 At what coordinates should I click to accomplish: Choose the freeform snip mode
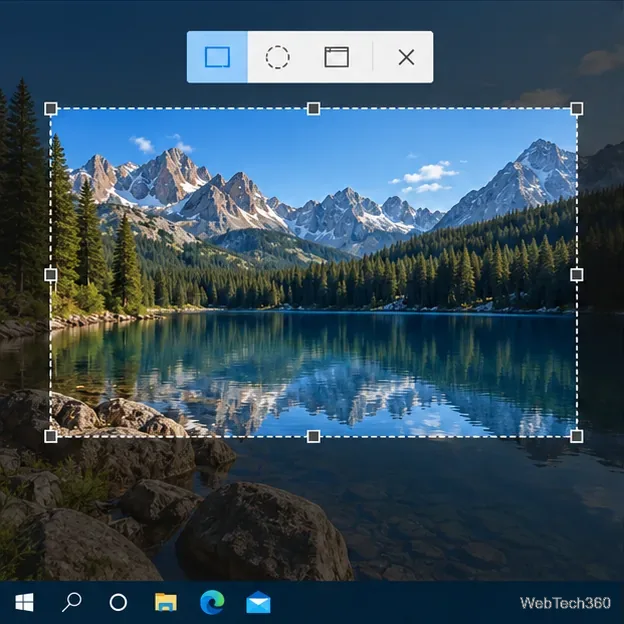[277, 57]
